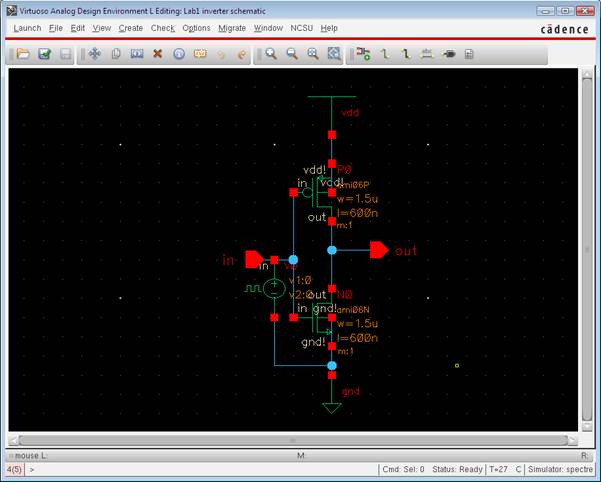
Task: Click the Undo arrow toolbar icon
Action: click(x=221, y=53)
